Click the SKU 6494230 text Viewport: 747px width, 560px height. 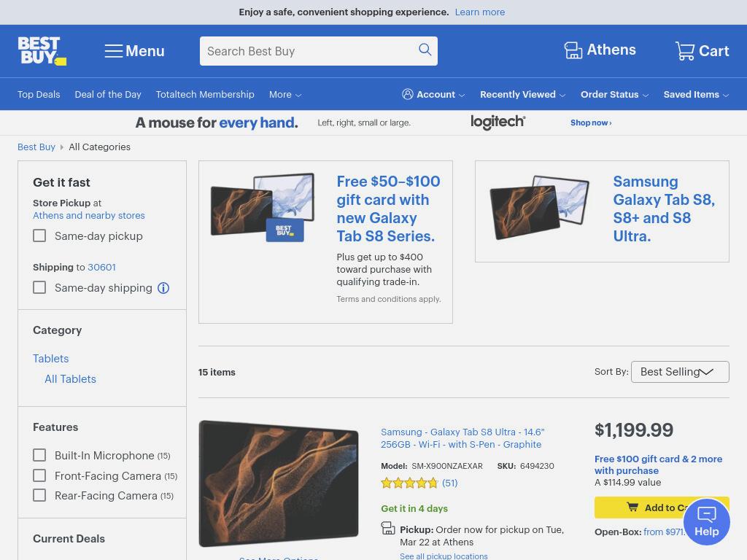click(525, 466)
